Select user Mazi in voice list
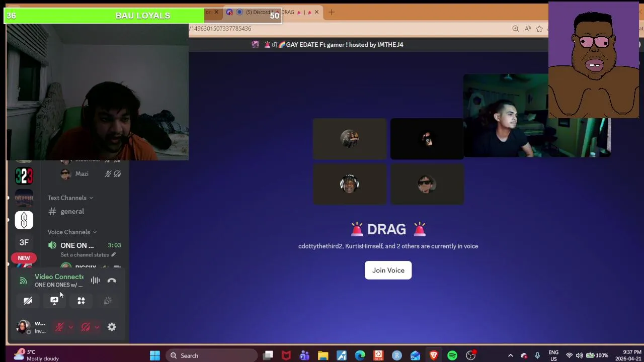This screenshot has height=362, width=644. 82,174
